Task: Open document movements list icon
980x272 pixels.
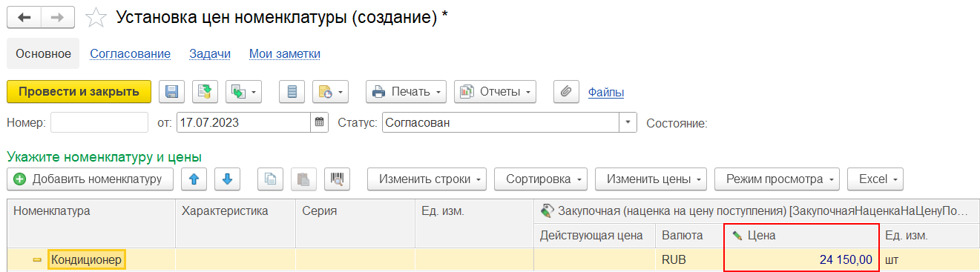Action: (x=292, y=92)
